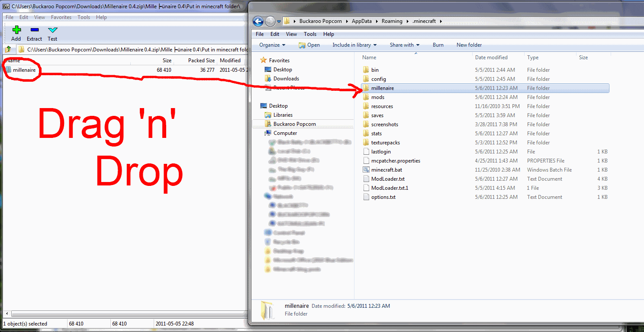Screen dimensions: 644x332
Task: Open Downloads from the Favorites sidebar
Action: point(285,78)
